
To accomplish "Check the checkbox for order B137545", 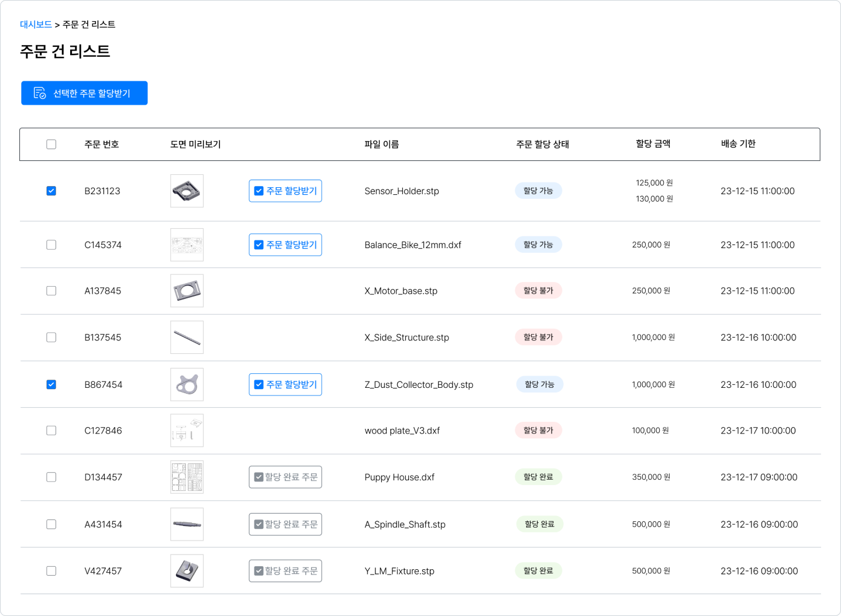I will [51, 338].
